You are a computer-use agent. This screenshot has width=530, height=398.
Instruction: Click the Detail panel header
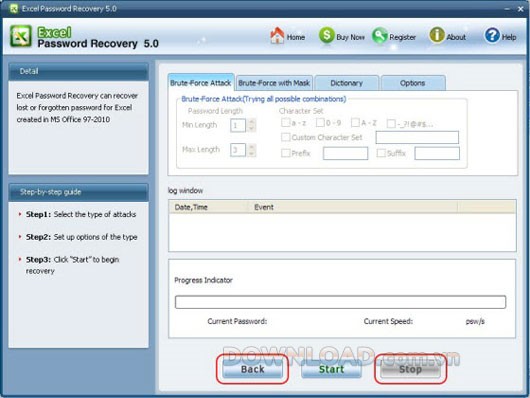(x=78, y=71)
